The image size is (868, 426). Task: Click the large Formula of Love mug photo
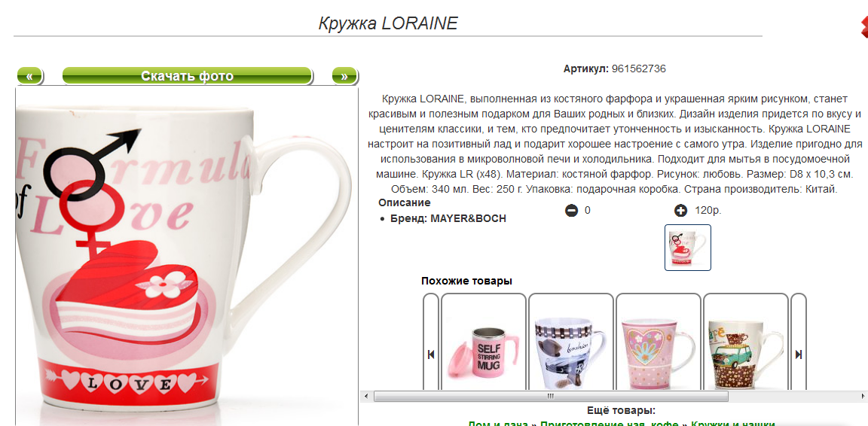tap(187, 256)
